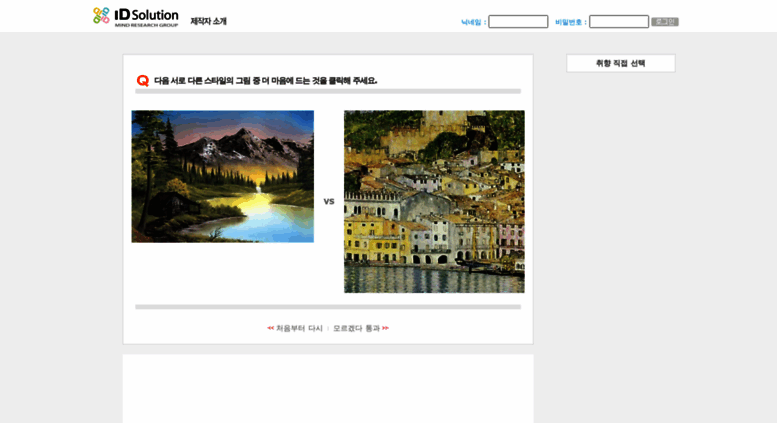The image size is (777, 423).
Task: Click the 로그인 button
Action: (x=665, y=22)
